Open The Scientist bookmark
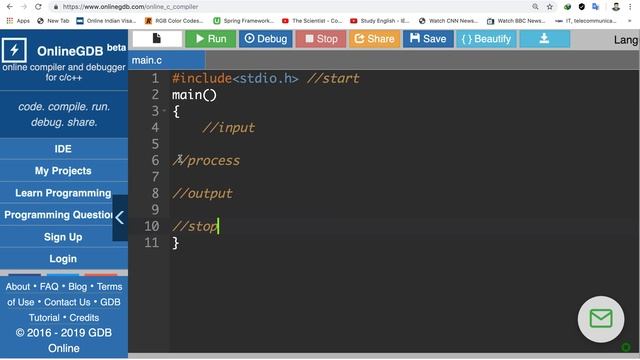 tap(312, 21)
